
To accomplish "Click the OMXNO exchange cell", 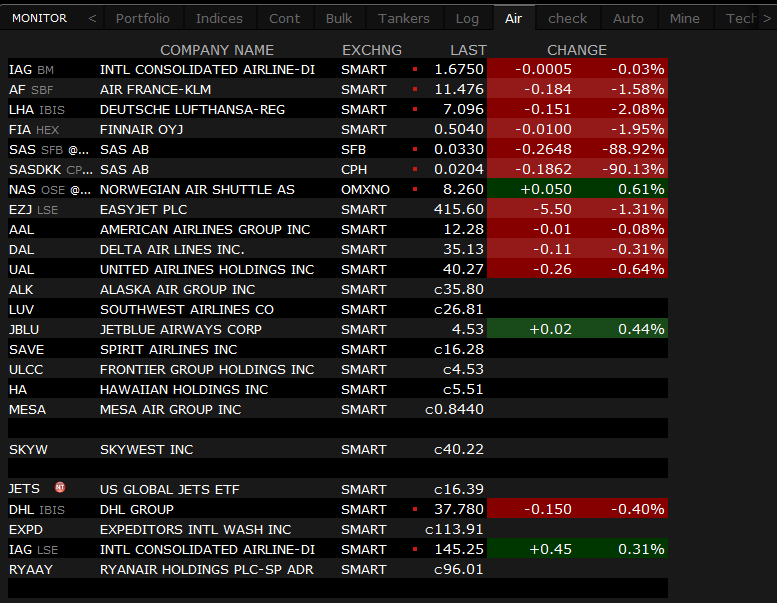I will pyautogui.click(x=365, y=190).
